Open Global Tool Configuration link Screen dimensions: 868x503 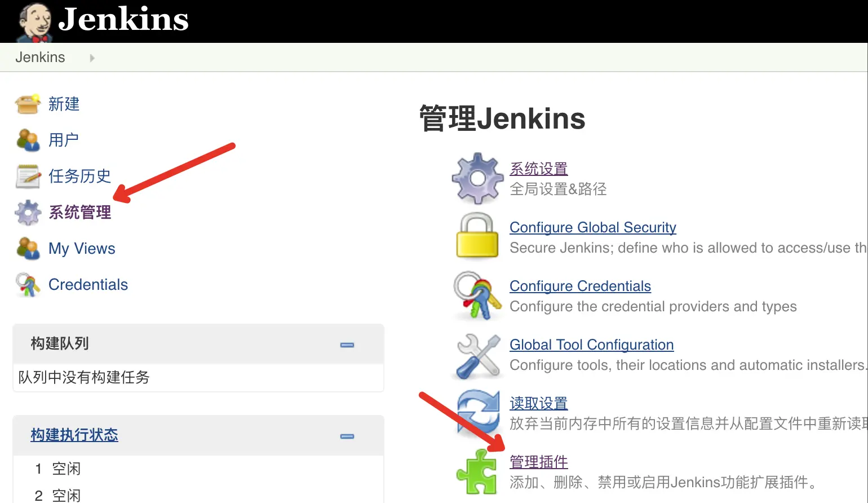point(591,345)
